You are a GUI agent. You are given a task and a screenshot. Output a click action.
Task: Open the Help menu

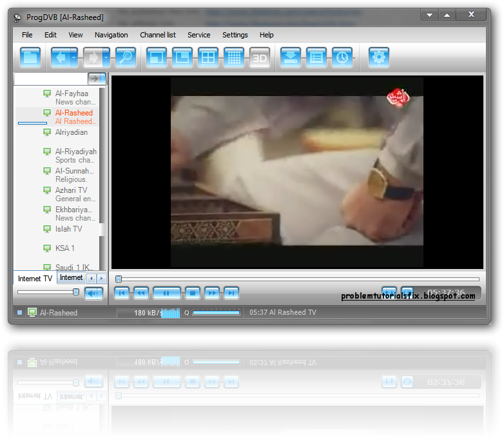tap(266, 35)
